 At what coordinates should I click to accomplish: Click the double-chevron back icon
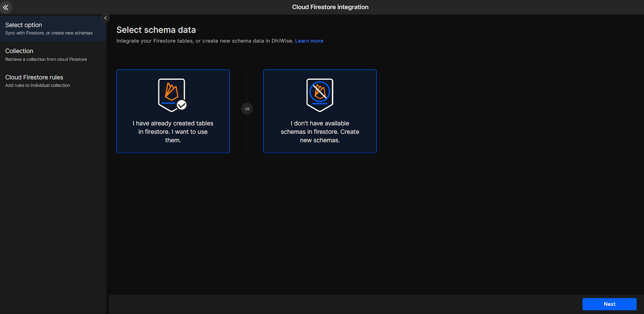coord(6,7)
